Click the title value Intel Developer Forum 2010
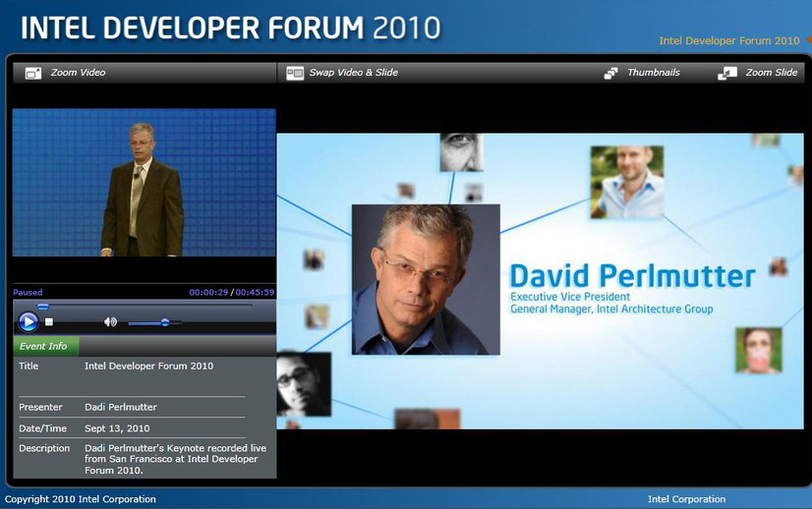 click(x=149, y=367)
